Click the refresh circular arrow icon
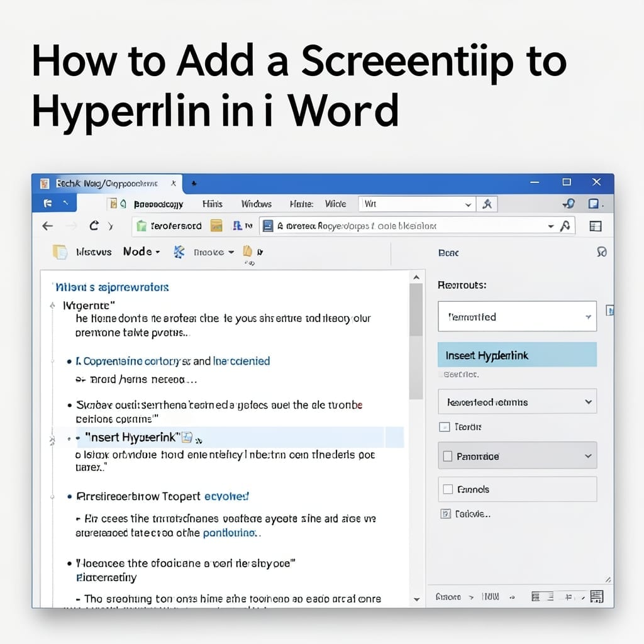The width and height of the screenshot is (644, 644). pyautogui.click(x=94, y=226)
